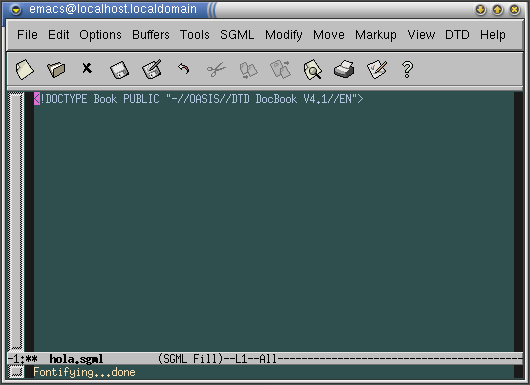Open the DTD menu
This screenshot has width=530, height=385.
(x=457, y=35)
